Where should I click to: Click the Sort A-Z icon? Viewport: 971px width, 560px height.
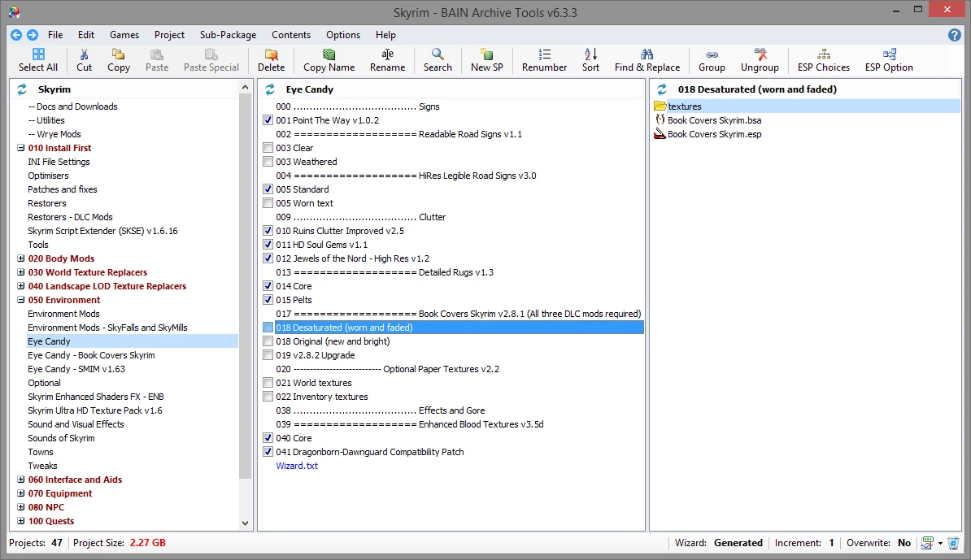point(590,54)
